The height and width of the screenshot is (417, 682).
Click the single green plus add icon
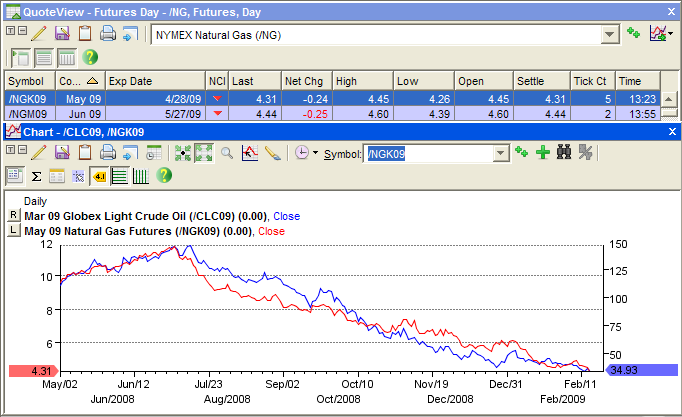coord(542,153)
